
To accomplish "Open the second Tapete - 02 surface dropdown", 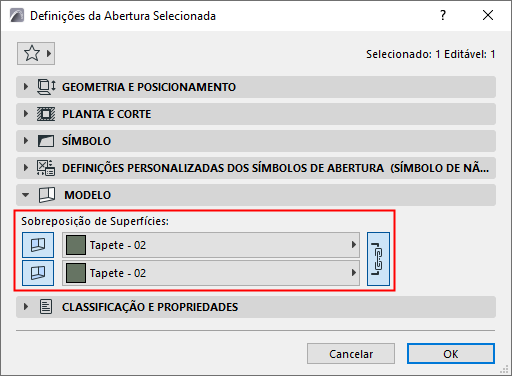I will [x=211, y=273].
